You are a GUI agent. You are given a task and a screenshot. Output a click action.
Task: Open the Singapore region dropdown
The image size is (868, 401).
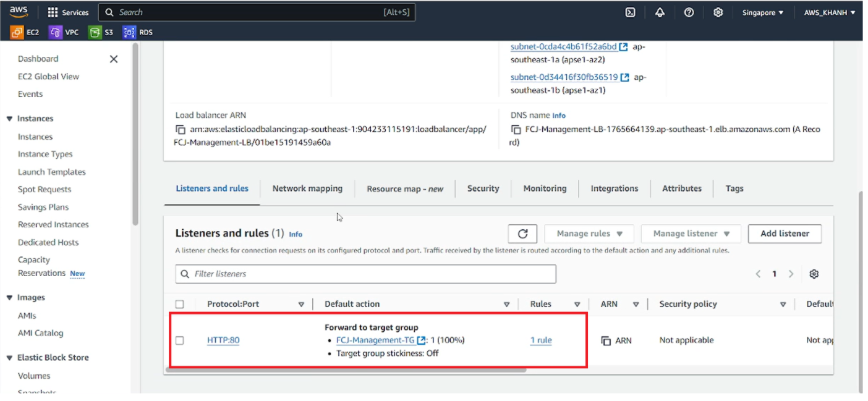[x=763, y=12]
